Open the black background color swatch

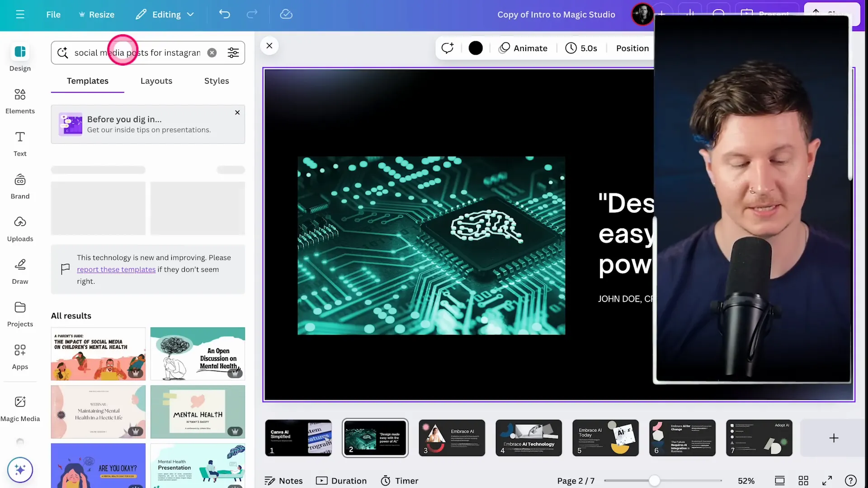[476, 48]
